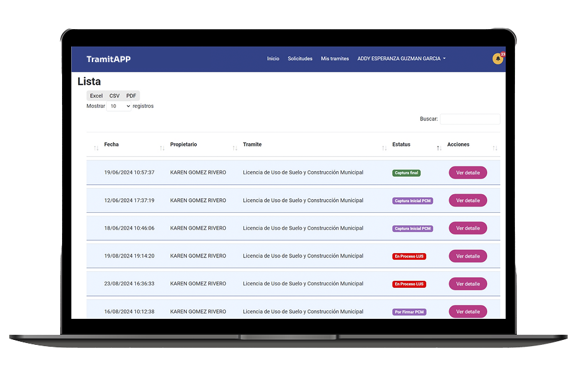
Task: Expand ADDY ESPERANZA GUZMAN GARCIA user menu
Action: point(401,59)
